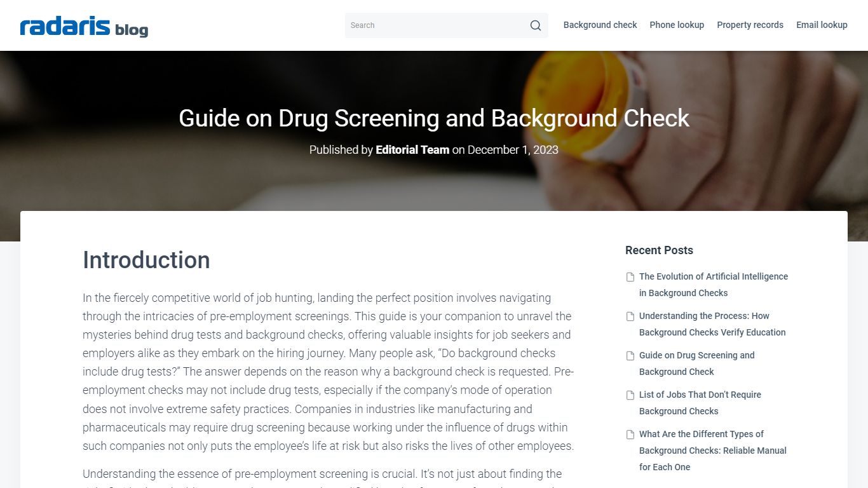Click the 'December 1, 2023' publish date

pos(513,150)
